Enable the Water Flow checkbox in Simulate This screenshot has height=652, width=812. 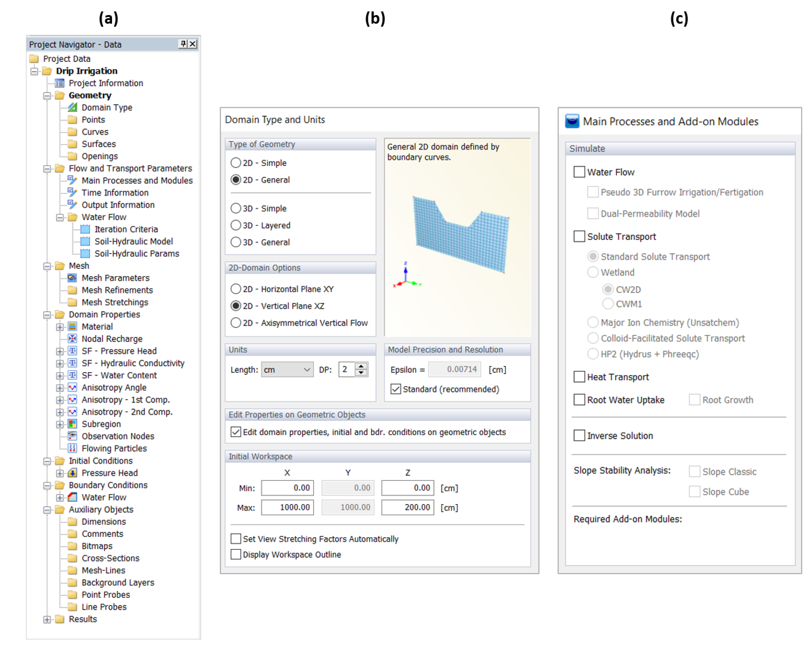pyautogui.click(x=579, y=172)
